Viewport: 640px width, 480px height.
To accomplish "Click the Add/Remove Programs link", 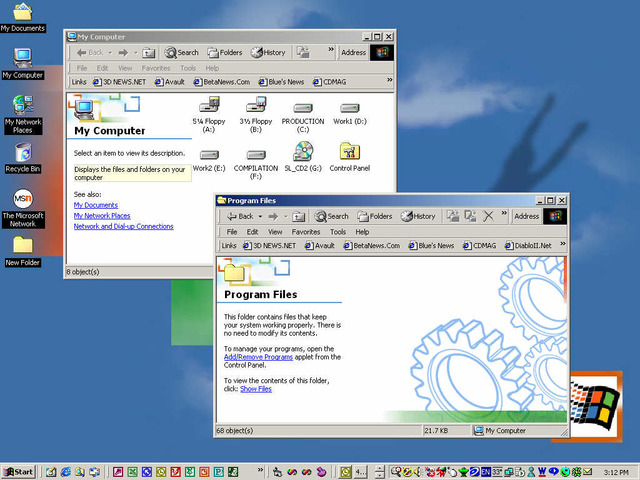I will point(258,357).
